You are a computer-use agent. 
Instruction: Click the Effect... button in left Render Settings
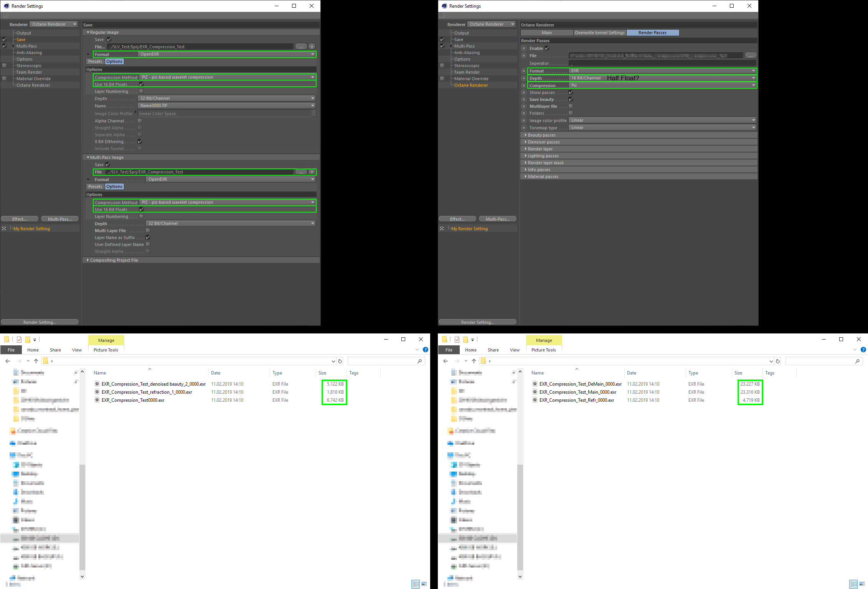click(x=20, y=219)
